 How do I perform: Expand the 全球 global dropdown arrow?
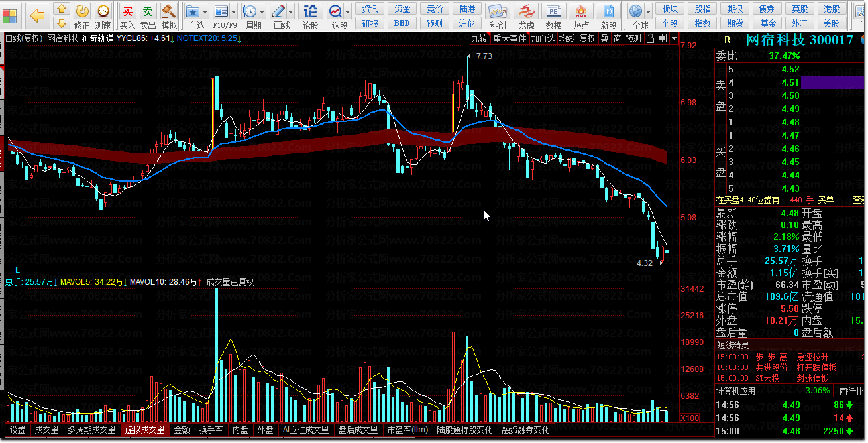click(x=648, y=11)
